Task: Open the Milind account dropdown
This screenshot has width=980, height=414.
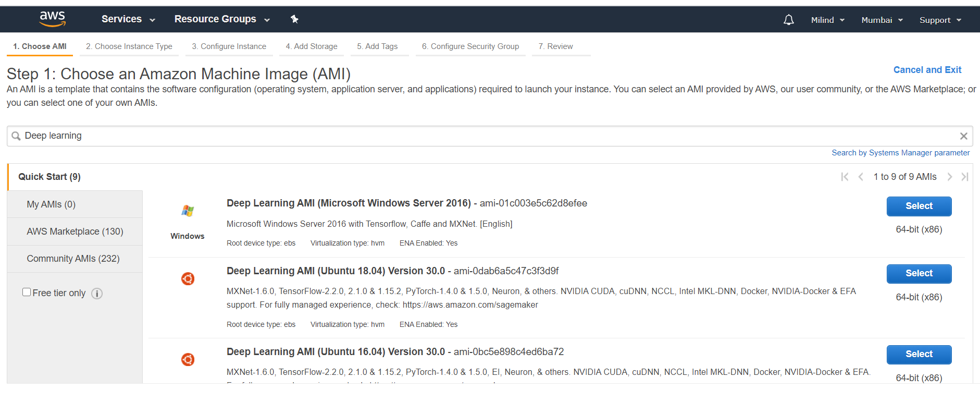Action: (828, 20)
